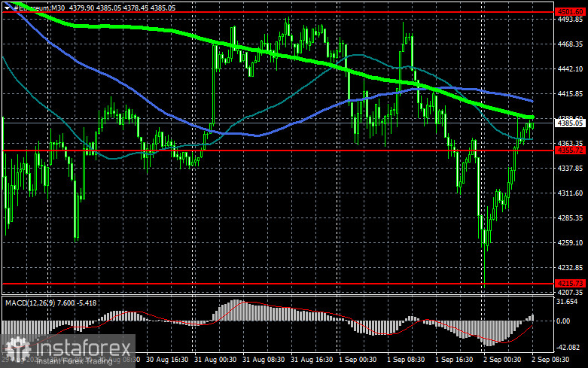Open the chart menu triangle beside #Ethereum

coord(7,8)
